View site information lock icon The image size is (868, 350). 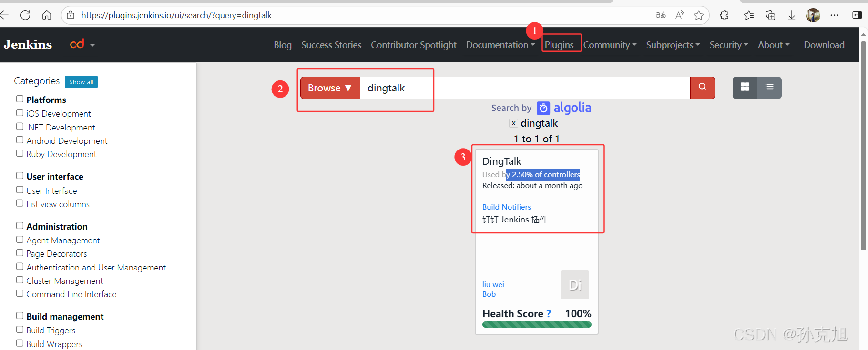(71, 15)
